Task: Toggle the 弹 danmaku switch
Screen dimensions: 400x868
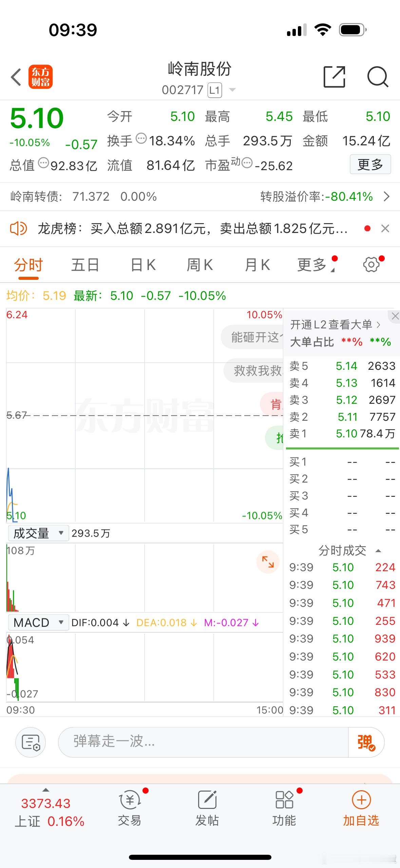Action: [366, 742]
